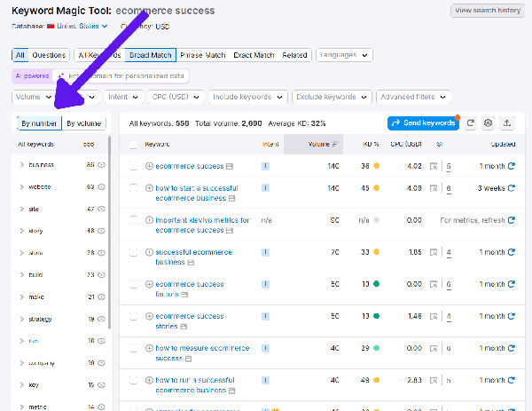Image resolution: width=532 pixels, height=411 pixels.
Task: Open the Advanced filters dropdown
Action: [413, 97]
